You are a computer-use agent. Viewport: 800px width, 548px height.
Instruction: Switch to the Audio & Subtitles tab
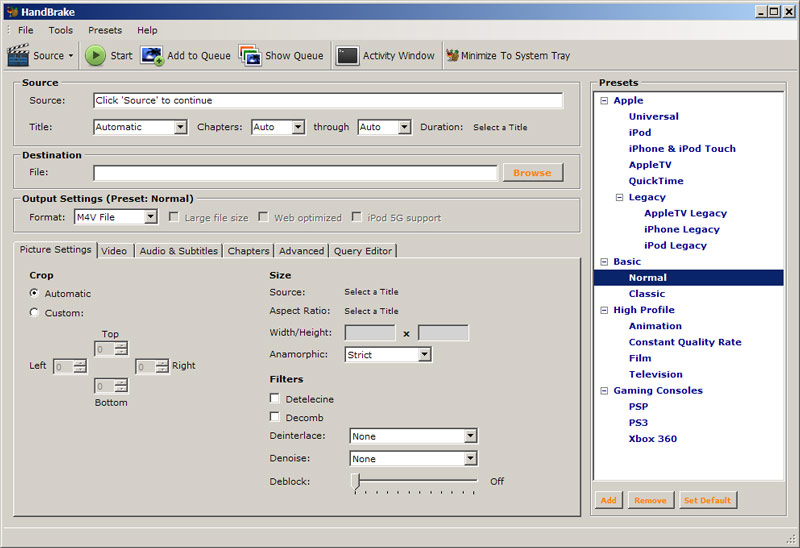(x=178, y=251)
